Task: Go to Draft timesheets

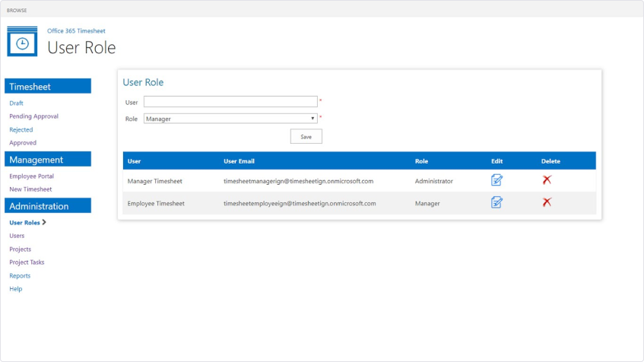Action: pos(16,103)
